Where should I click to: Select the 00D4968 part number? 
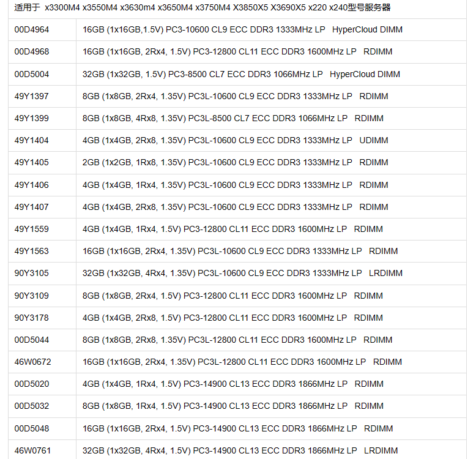click(x=32, y=51)
